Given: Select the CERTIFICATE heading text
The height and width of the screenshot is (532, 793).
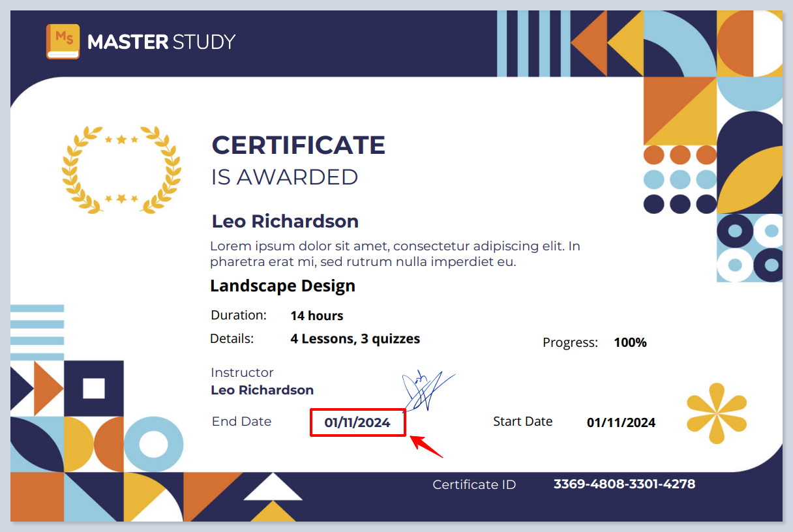Looking at the screenshot, I should click(298, 145).
